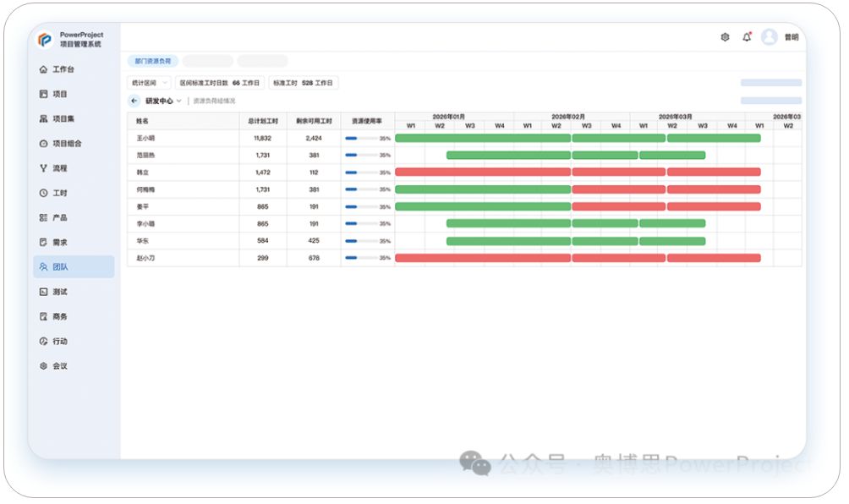This screenshot has height=504, width=849.
Task: Select the 流程 workflow icon
Action: pyautogui.click(x=43, y=168)
